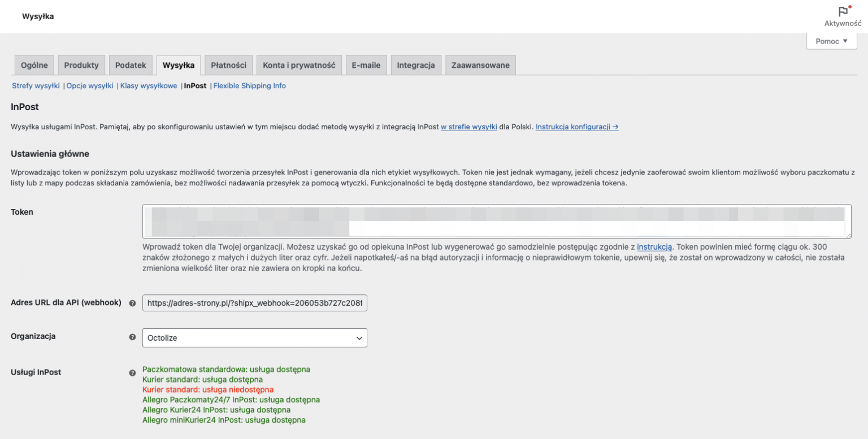This screenshot has height=439, width=868.
Task: Click the help icon next to Organizacja
Action: click(133, 337)
